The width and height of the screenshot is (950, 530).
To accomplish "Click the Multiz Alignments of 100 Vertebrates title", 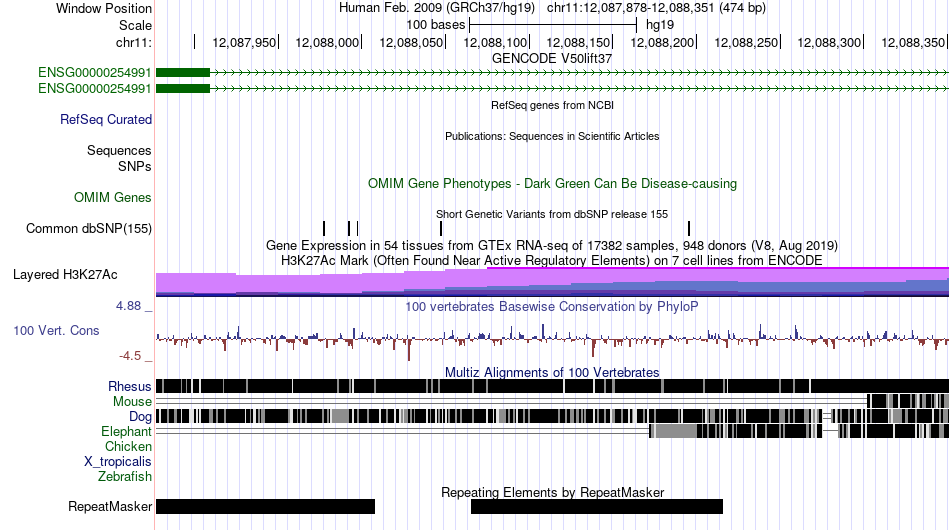I will pos(552,372).
